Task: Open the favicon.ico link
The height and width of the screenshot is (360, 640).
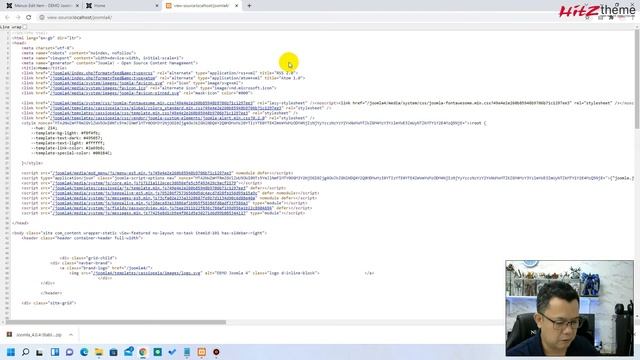Action: point(98,88)
